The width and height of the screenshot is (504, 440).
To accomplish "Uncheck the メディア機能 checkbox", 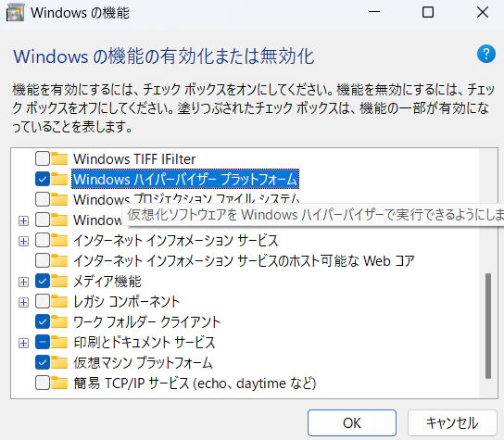I will click(x=43, y=282).
